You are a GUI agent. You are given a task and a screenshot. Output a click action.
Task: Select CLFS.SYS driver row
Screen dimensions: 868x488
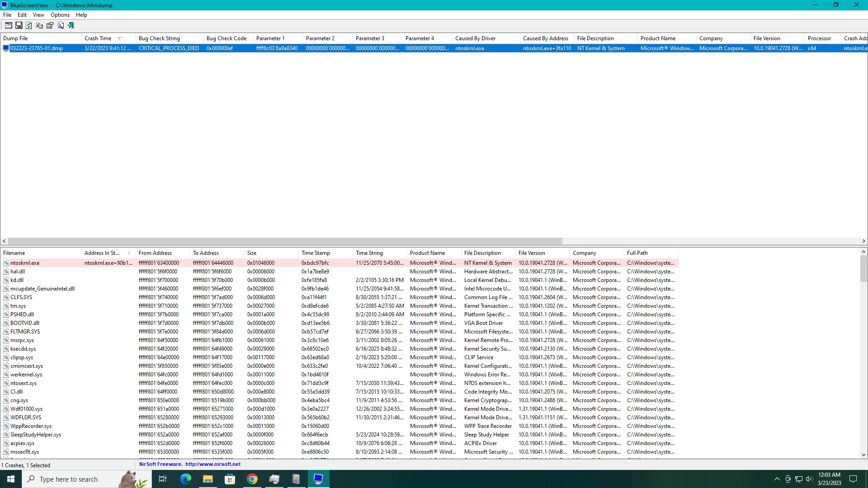pos(339,297)
